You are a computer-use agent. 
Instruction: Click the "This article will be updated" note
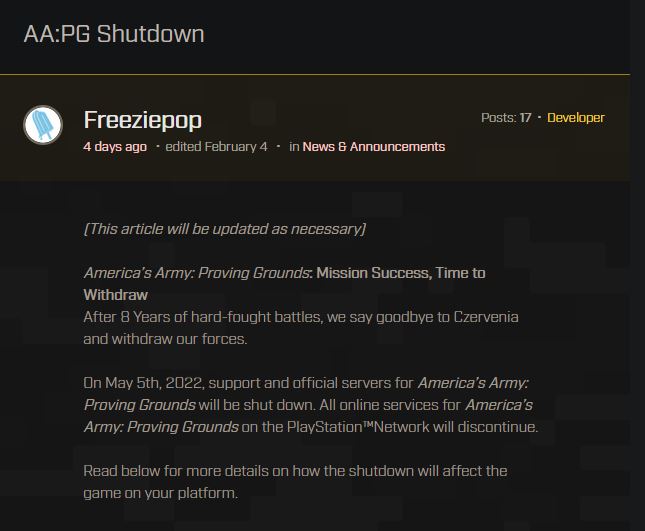click(225, 229)
